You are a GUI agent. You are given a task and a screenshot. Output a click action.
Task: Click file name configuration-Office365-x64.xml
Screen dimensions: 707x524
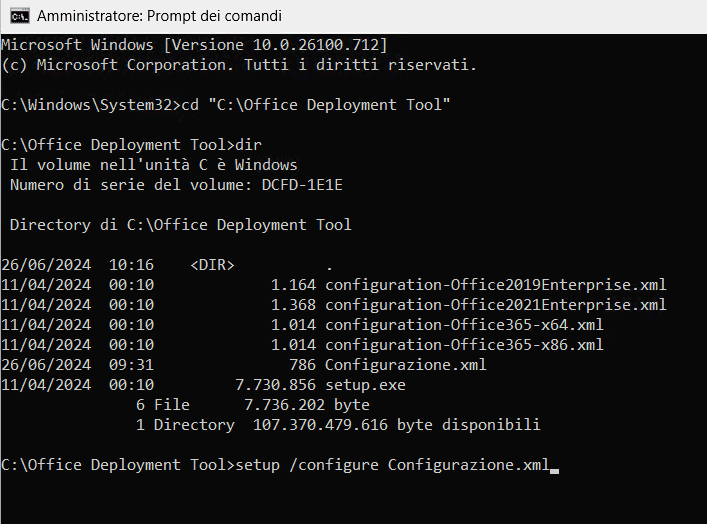[464, 325]
